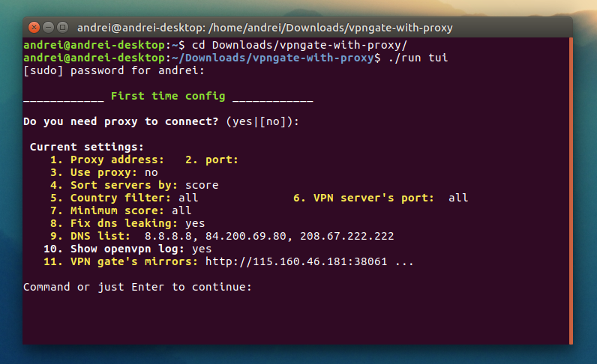
Task: Click the 'Minimum score: all' line
Action: click(121, 210)
